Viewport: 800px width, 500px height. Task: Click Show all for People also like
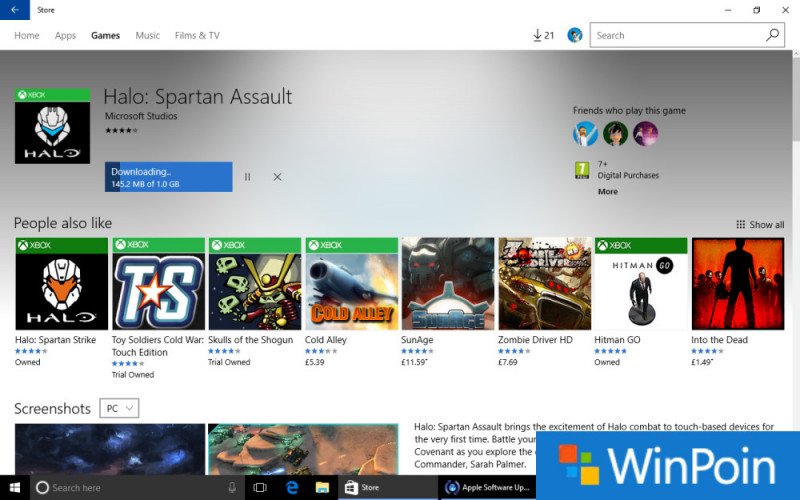(x=760, y=224)
